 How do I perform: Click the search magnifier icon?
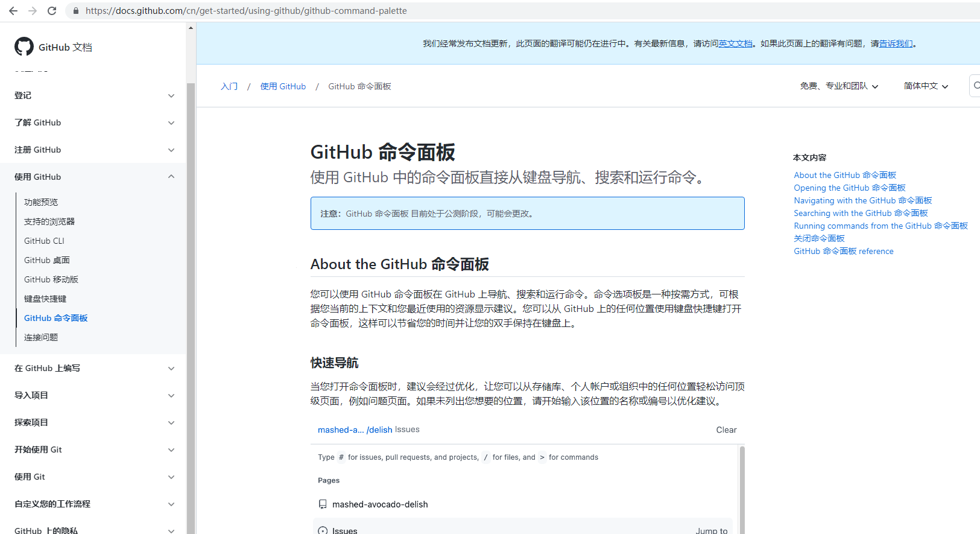pos(976,86)
